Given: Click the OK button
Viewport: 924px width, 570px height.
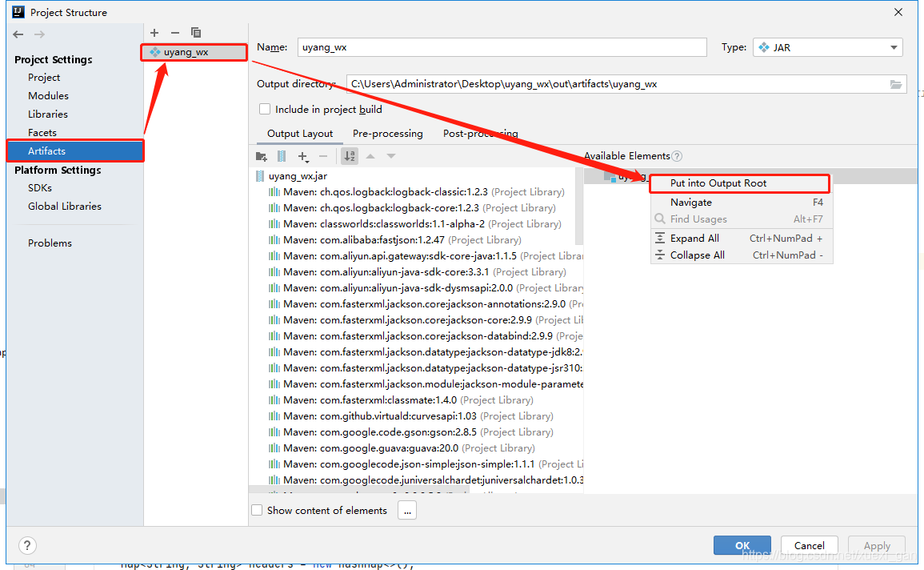Looking at the screenshot, I should pyautogui.click(x=742, y=545).
